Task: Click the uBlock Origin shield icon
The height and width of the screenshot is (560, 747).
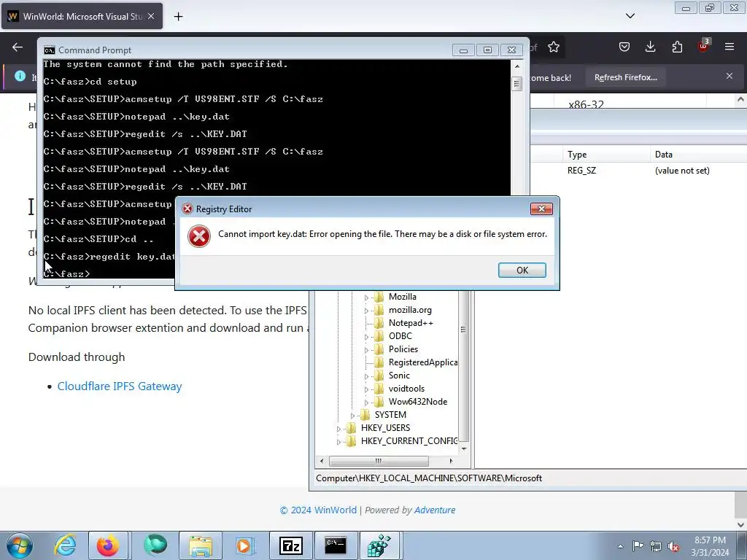Action: coord(703,46)
